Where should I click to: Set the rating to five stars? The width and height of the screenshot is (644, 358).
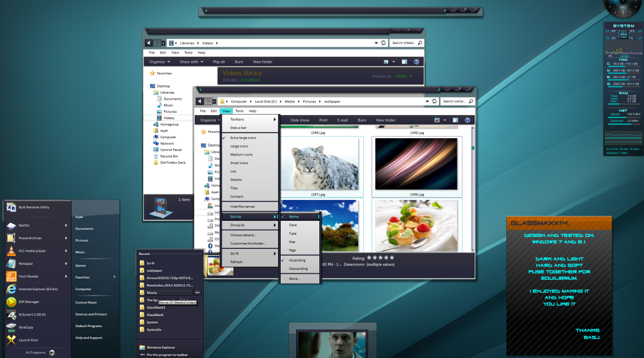392,257
